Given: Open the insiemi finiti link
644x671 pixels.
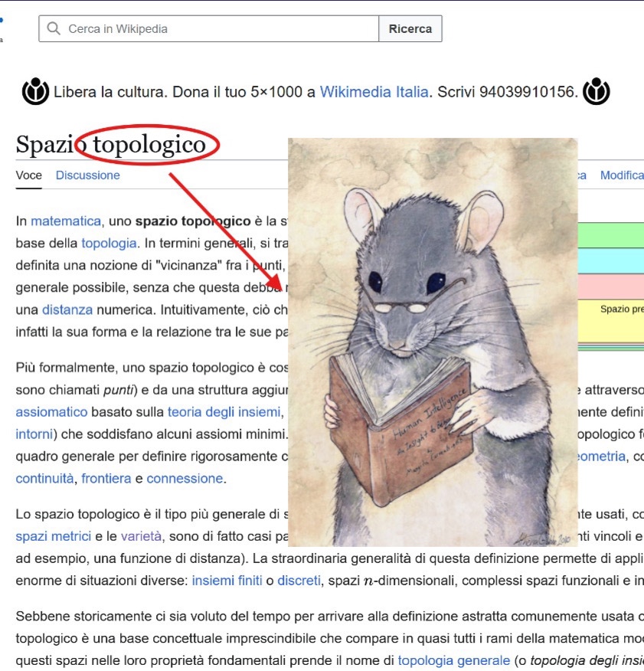Looking at the screenshot, I should 227,581.
